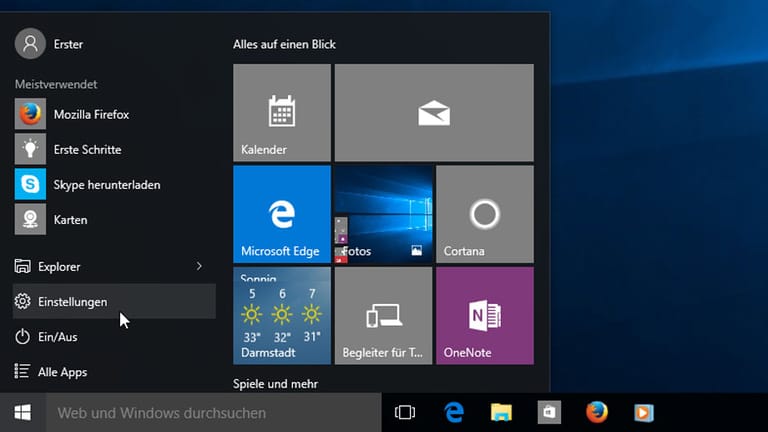Open Begleiter für Telefon tile
This screenshot has width=768, height=432.
point(384,315)
